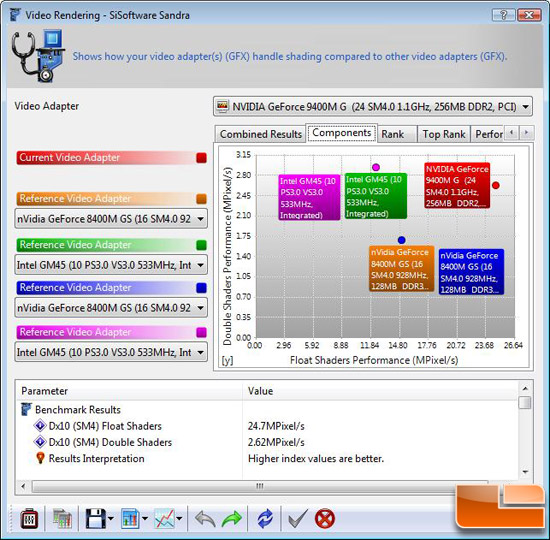550x540 pixels.
Task: Click the 24.7MPixel/s value
Action: click(276, 426)
